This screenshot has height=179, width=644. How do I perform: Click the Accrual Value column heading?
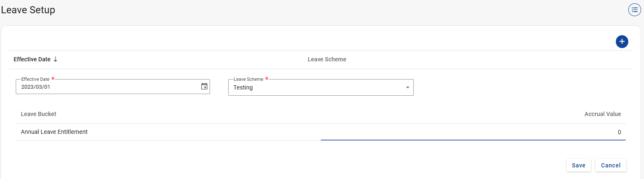[x=603, y=114]
